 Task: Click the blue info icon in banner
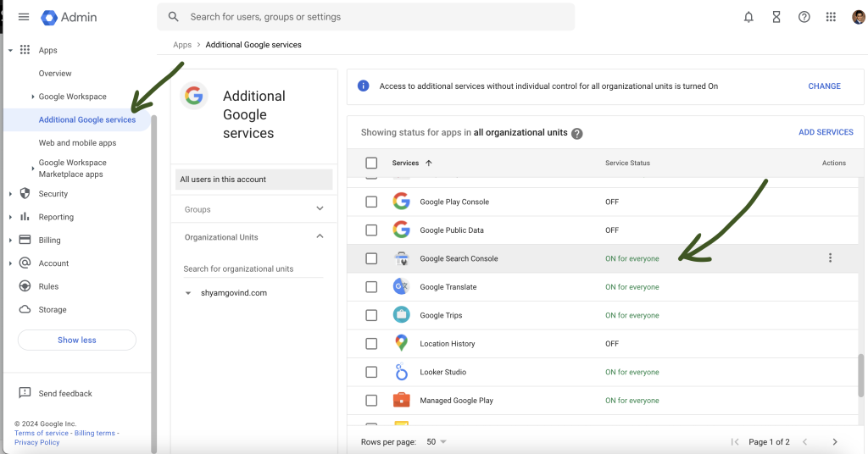[x=363, y=86]
